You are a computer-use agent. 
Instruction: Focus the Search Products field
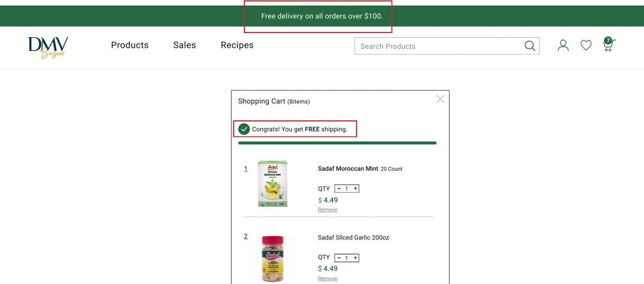click(437, 46)
